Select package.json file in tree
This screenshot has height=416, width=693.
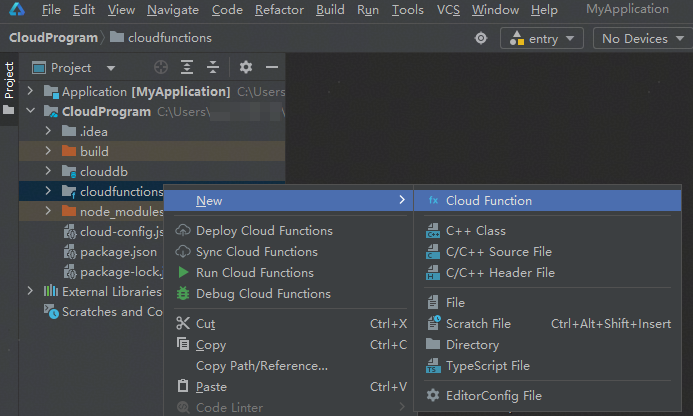click(x=117, y=252)
